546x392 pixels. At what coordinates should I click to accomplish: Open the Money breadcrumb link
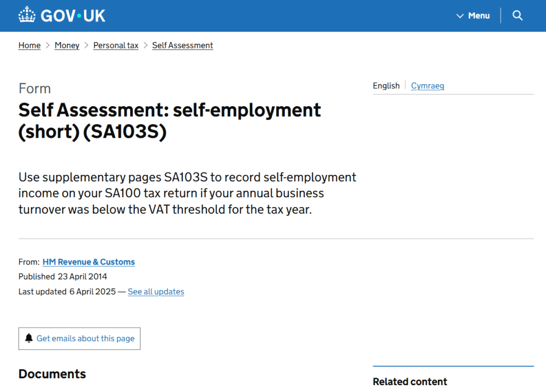pyautogui.click(x=67, y=45)
